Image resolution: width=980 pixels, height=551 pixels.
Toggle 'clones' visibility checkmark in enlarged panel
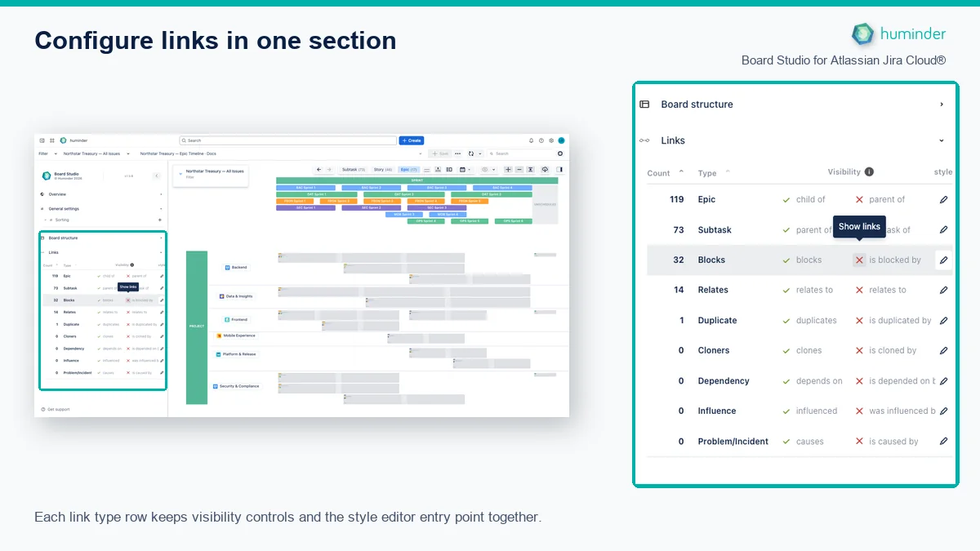pyautogui.click(x=786, y=350)
